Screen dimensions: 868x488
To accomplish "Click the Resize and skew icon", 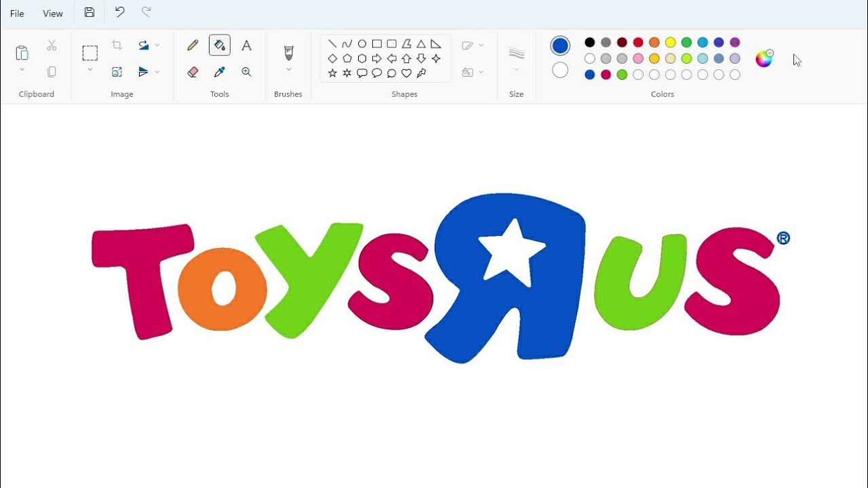I will tap(117, 72).
